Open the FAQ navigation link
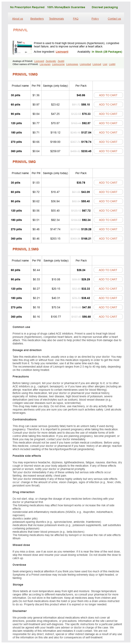This screenshot has width=132, height=644. (75, 19)
